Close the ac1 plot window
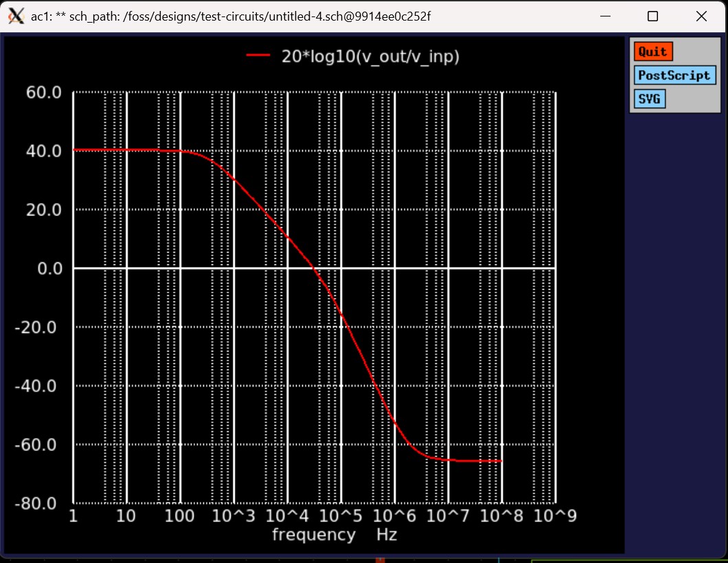 701,16
